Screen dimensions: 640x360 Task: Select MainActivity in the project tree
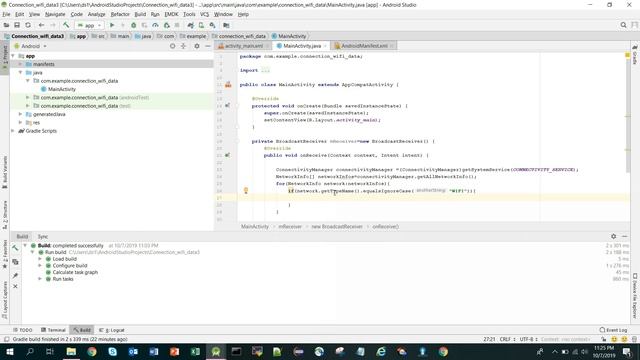62,89
